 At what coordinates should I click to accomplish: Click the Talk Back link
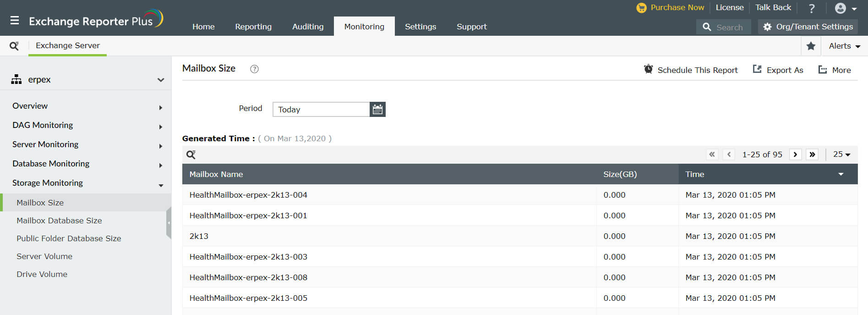click(773, 8)
